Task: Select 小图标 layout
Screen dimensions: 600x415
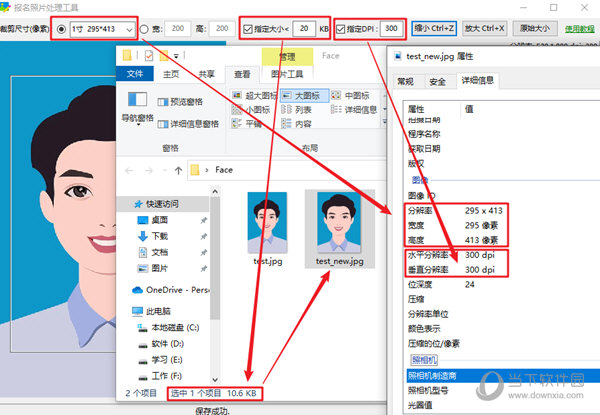Action: [251, 110]
